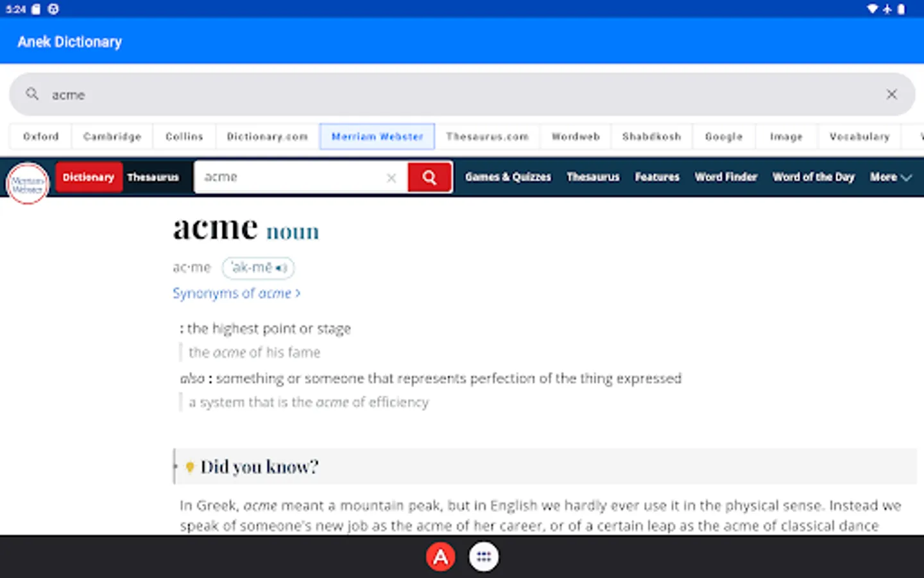Click the lightbulb icon beside Did you know
The width and height of the screenshot is (924, 578).
[190, 467]
